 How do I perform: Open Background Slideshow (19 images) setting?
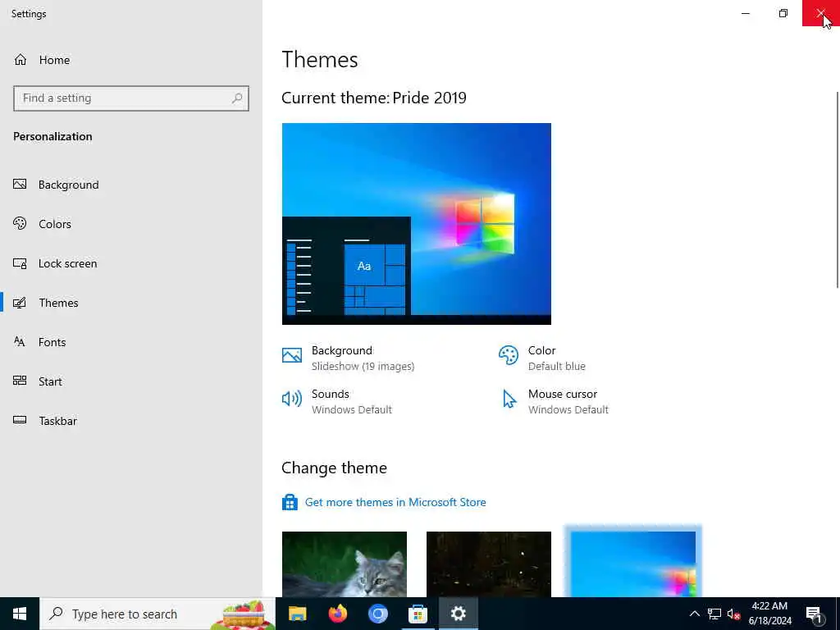[x=348, y=358]
